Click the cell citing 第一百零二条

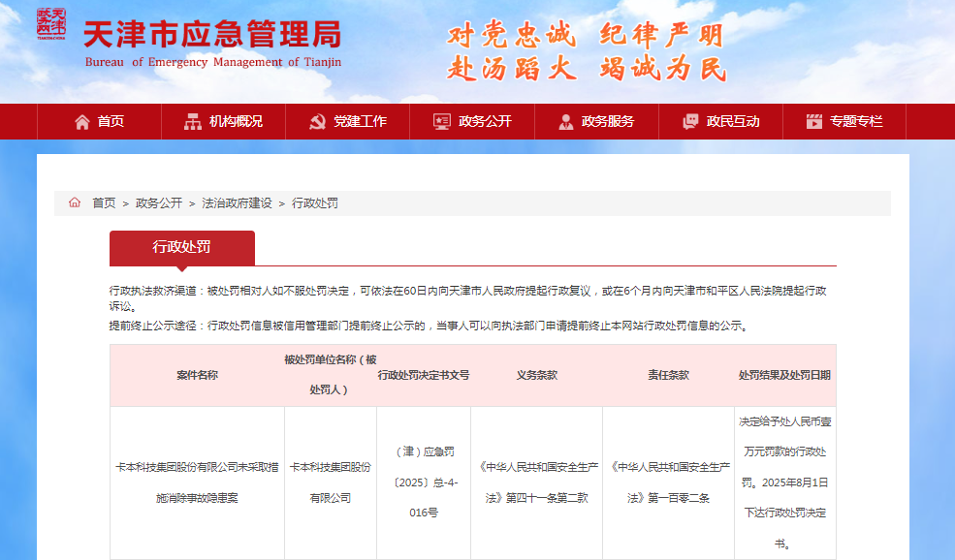point(668,482)
